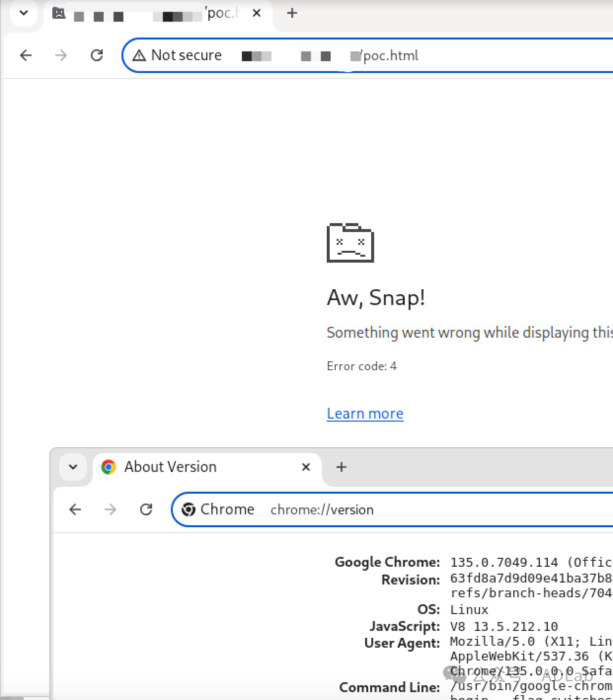
Task: Reload the chrome://version page
Action: [146, 509]
